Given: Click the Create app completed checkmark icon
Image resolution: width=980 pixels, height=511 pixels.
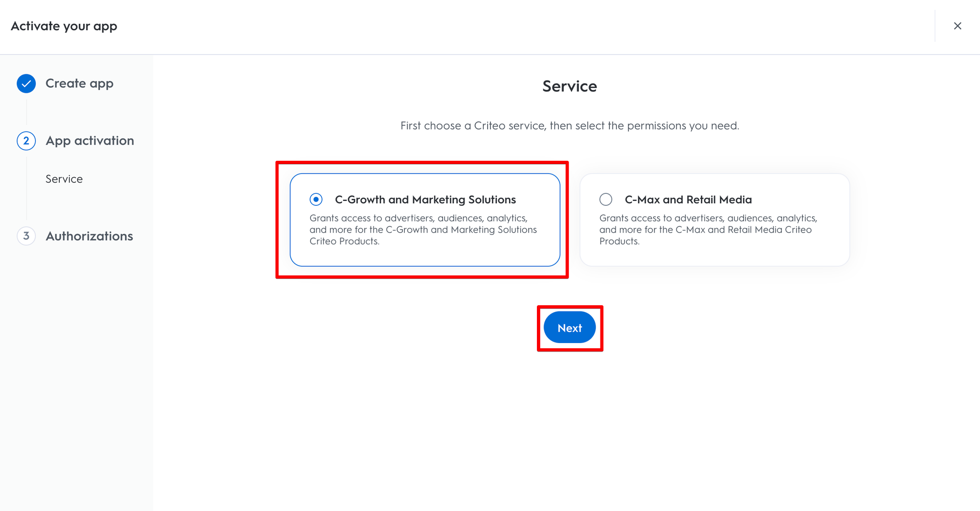Looking at the screenshot, I should click(26, 83).
